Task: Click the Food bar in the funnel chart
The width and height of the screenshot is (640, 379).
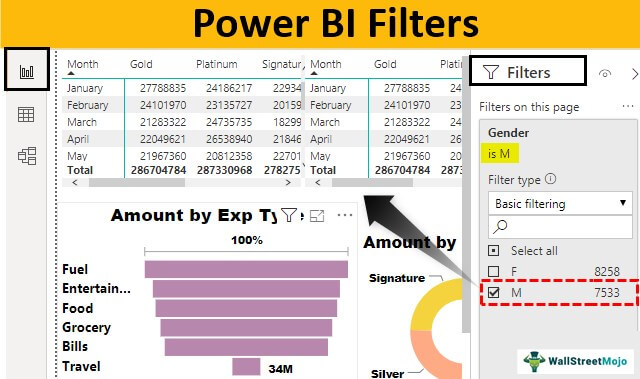Action: coord(246,308)
